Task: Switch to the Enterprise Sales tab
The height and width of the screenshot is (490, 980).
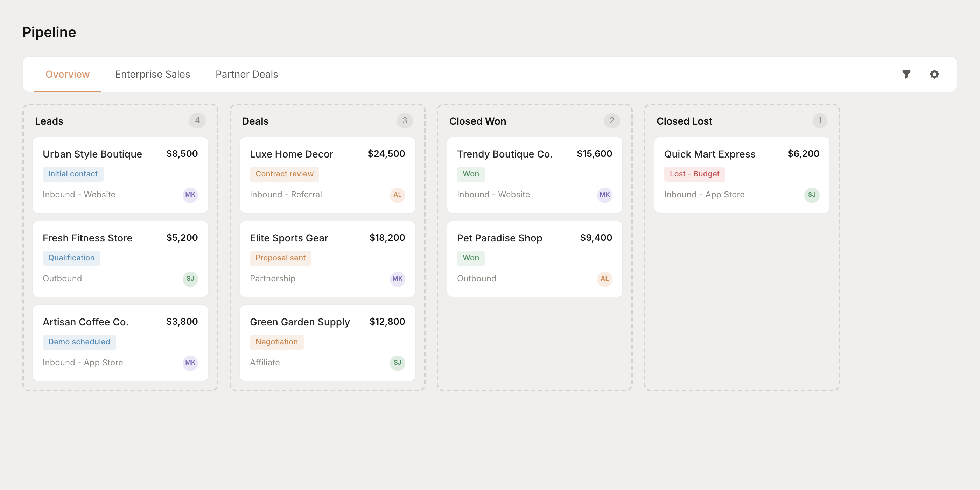Action: [153, 74]
